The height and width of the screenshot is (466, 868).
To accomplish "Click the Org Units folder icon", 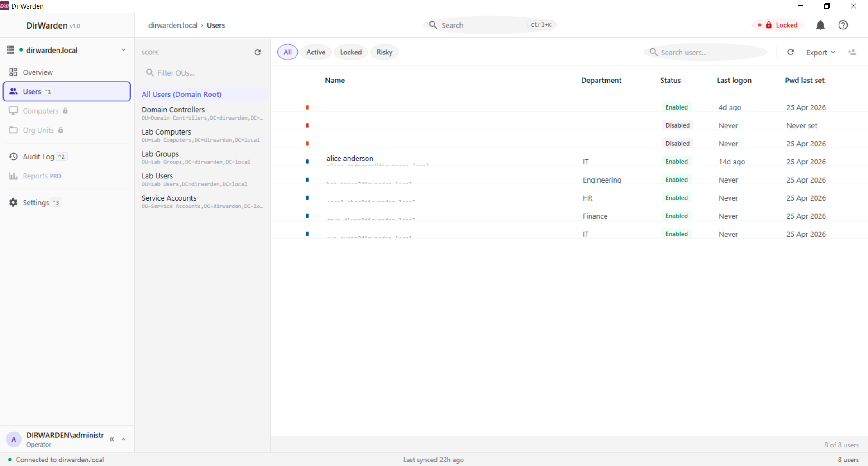I will (13, 130).
